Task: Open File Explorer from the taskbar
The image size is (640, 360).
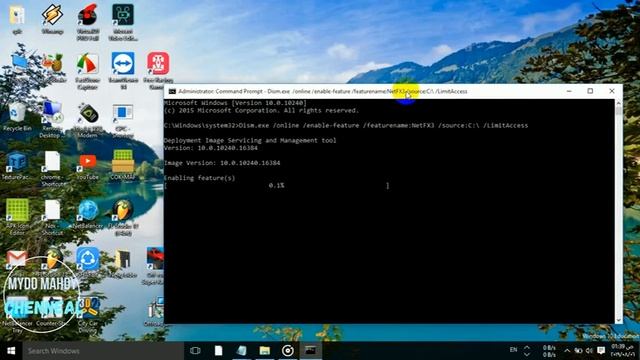Action: pos(264,351)
